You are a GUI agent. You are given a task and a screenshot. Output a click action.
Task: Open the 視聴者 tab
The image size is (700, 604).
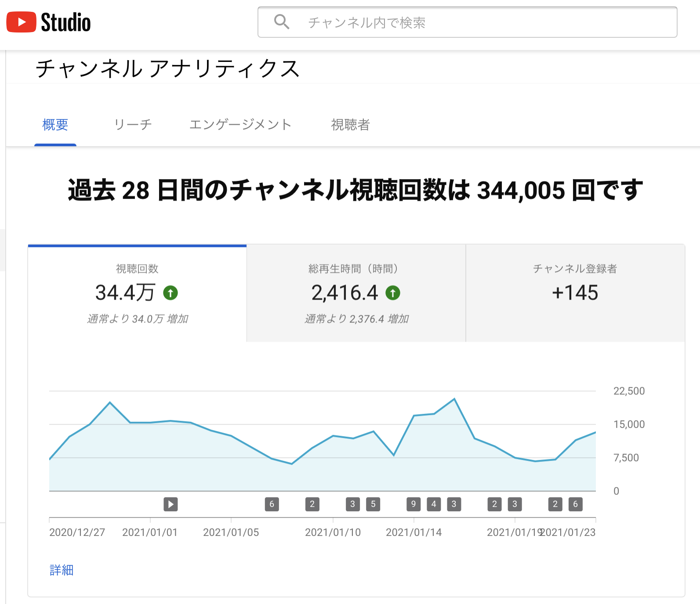[x=350, y=125]
